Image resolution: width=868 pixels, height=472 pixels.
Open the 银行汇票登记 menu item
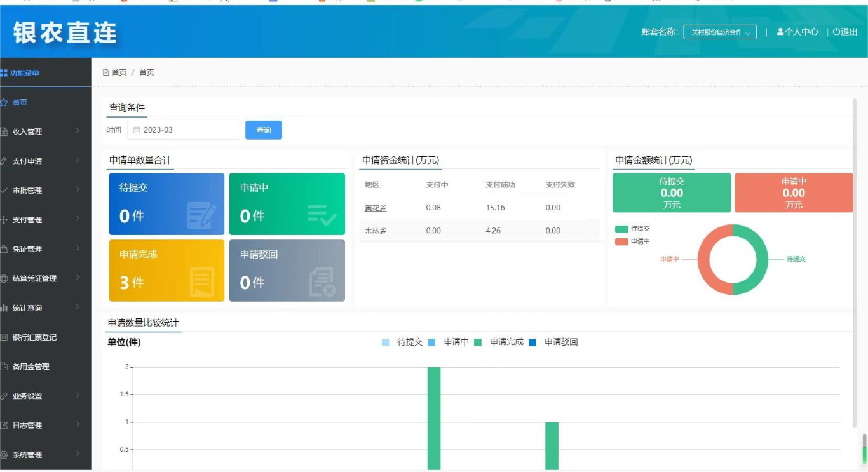coord(46,337)
